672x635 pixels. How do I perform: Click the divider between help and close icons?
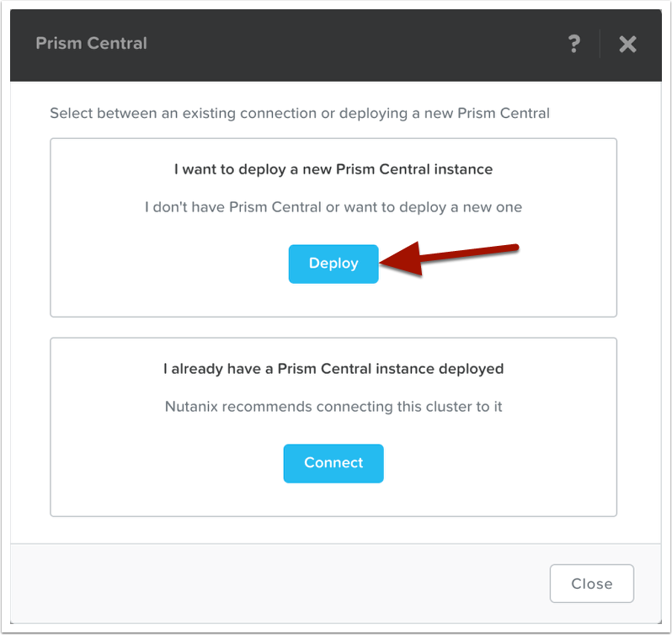[600, 44]
